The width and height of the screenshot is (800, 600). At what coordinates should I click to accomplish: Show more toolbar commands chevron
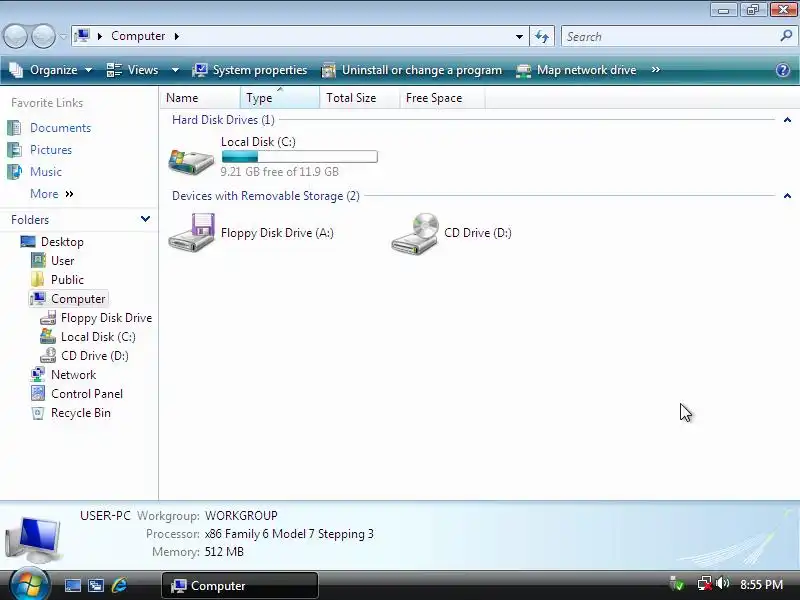coord(656,70)
